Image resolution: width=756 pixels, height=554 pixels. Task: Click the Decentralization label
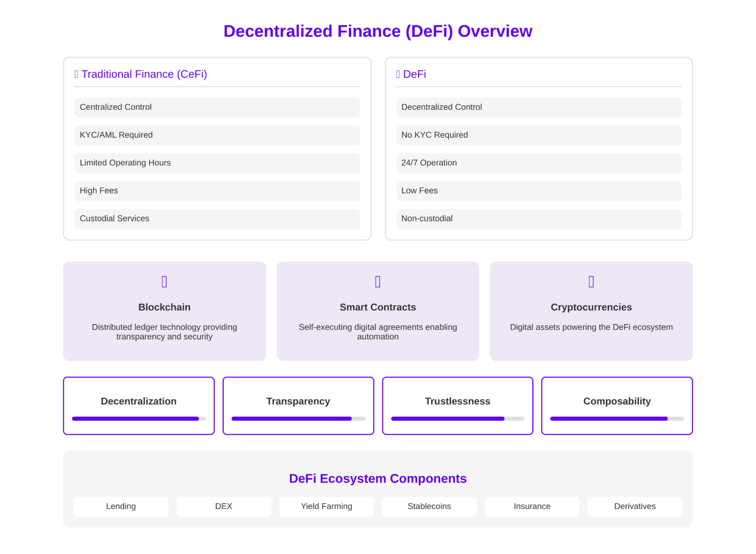click(139, 401)
